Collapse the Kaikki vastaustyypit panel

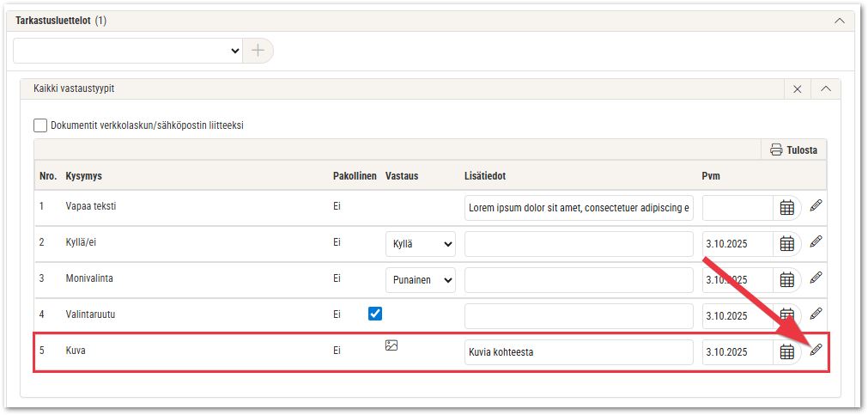pyautogui.click(x=825, y=88)
